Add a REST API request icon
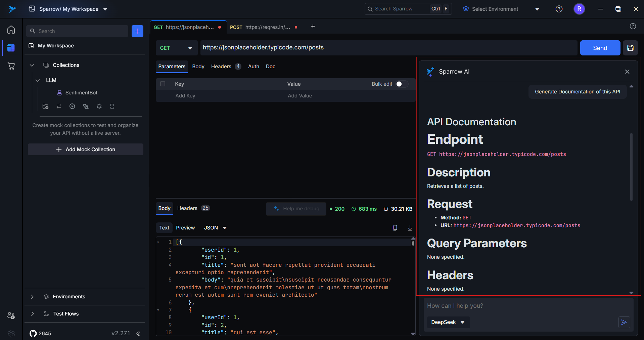The height and width of the screenshot is (340, 644). point(59,106)
